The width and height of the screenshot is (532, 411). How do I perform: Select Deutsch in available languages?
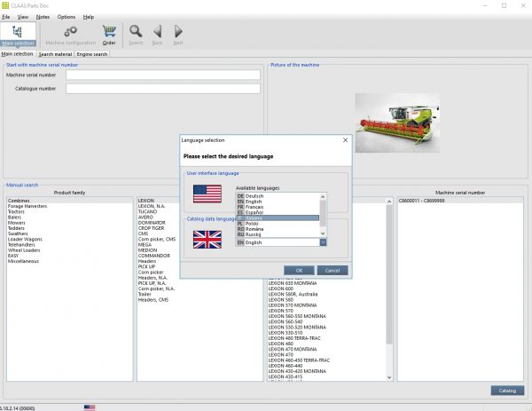(278, 196)
